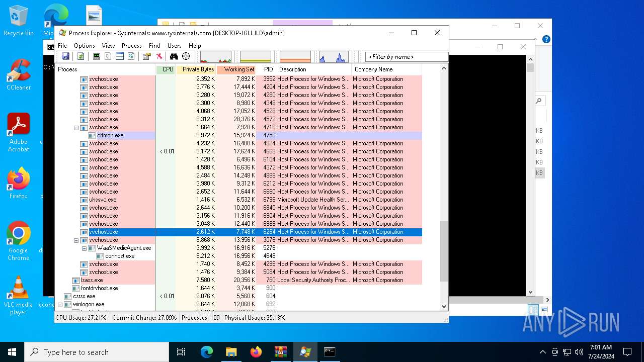
Task: Open the Process menu
Action: point(132,46)
